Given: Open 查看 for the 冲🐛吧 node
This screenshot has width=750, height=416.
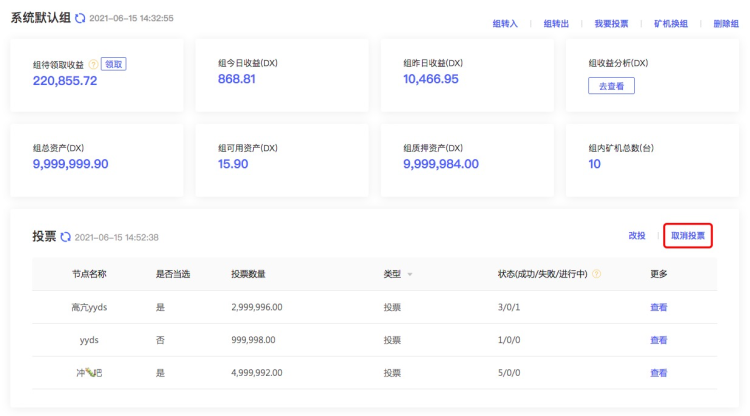Looking at the screenshot, I should click(658, 373).
